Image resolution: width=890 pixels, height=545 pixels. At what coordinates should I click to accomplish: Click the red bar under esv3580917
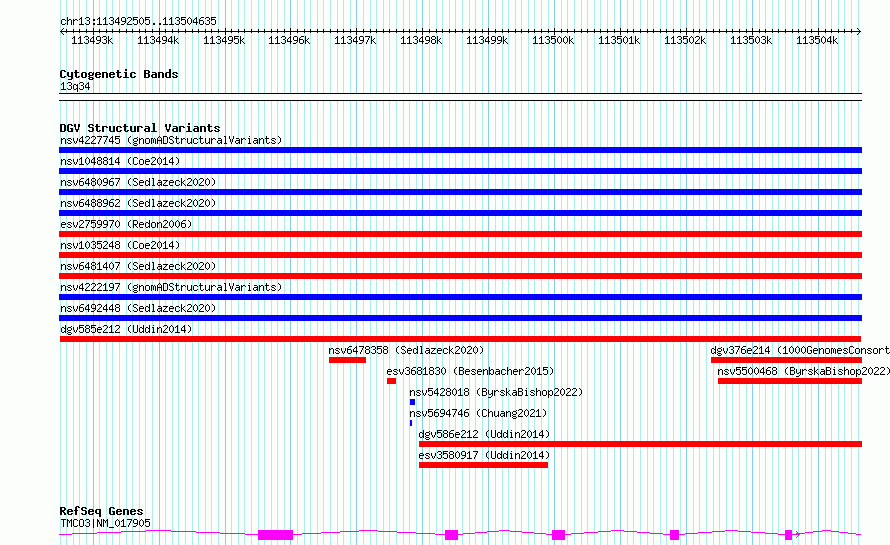pyautogui.click(x=484, y=465)
